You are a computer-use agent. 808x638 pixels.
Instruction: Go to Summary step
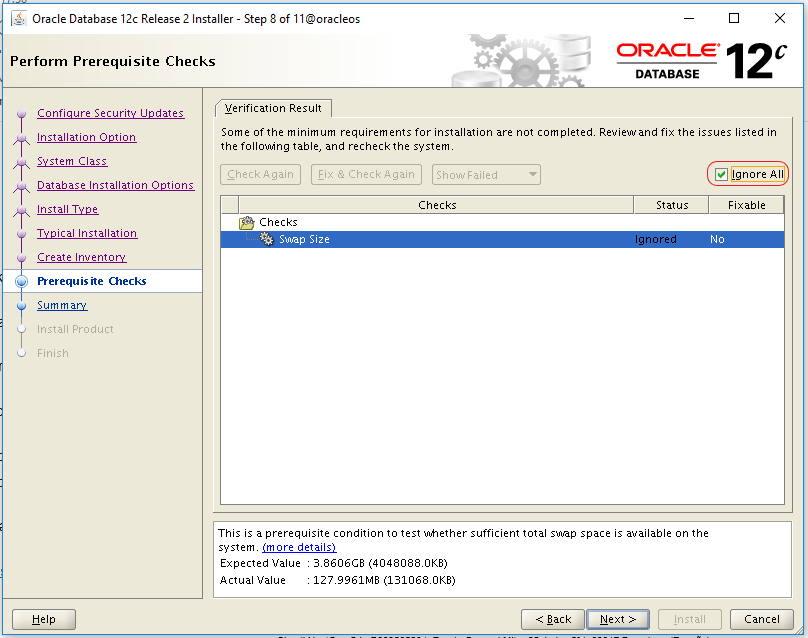[62, 306]
